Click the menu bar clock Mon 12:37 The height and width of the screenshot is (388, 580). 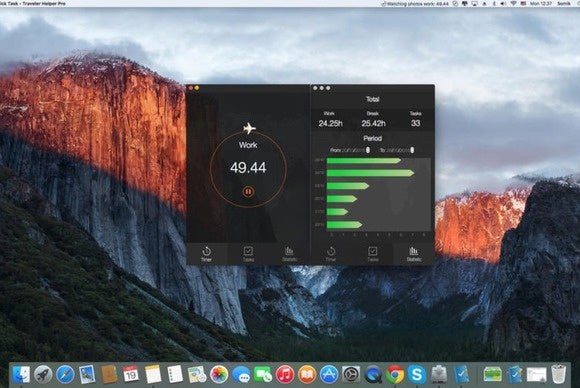(x=540, y=3)
